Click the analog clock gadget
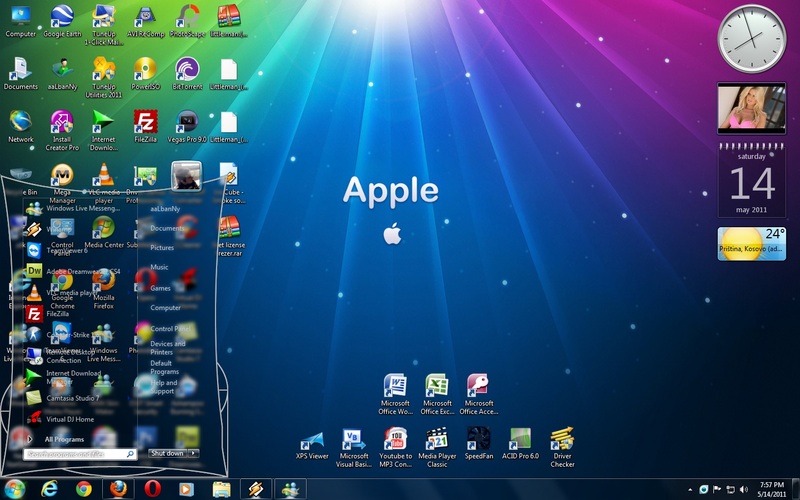The width and height of the screenshot is (800, 500). click(752, 39)
